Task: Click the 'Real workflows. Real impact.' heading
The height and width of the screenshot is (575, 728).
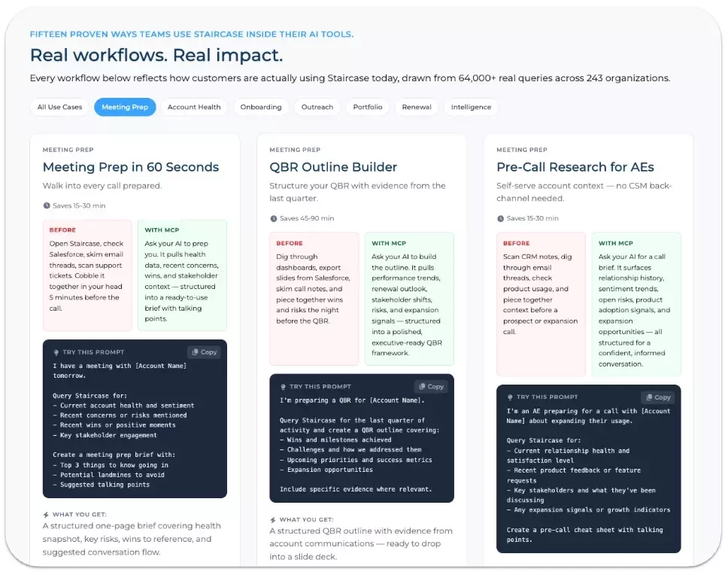Action: [156, 55]
